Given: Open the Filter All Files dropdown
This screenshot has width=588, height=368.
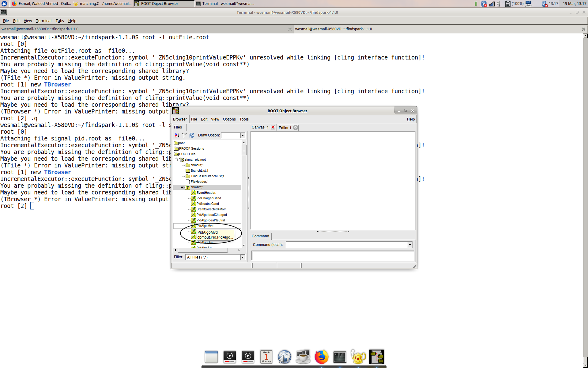Looking at the screenshot, I should point(243,257).
